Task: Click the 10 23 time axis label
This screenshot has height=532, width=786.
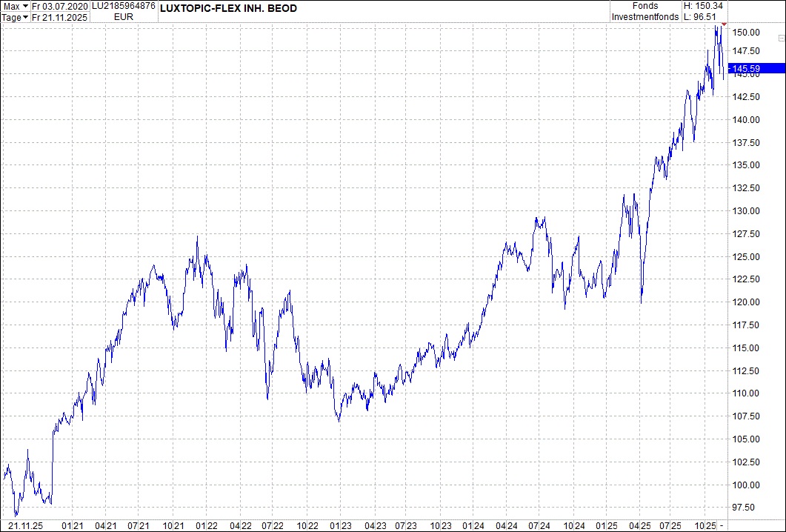Action: click(x=441, y=526)
